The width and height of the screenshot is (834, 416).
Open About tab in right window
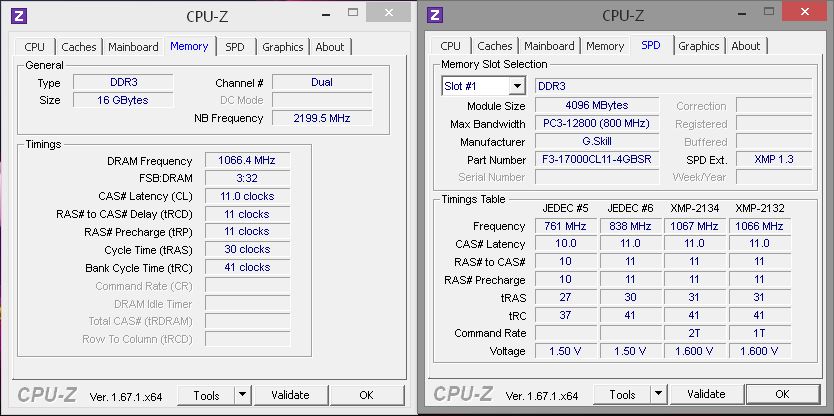tap(746, 46)
